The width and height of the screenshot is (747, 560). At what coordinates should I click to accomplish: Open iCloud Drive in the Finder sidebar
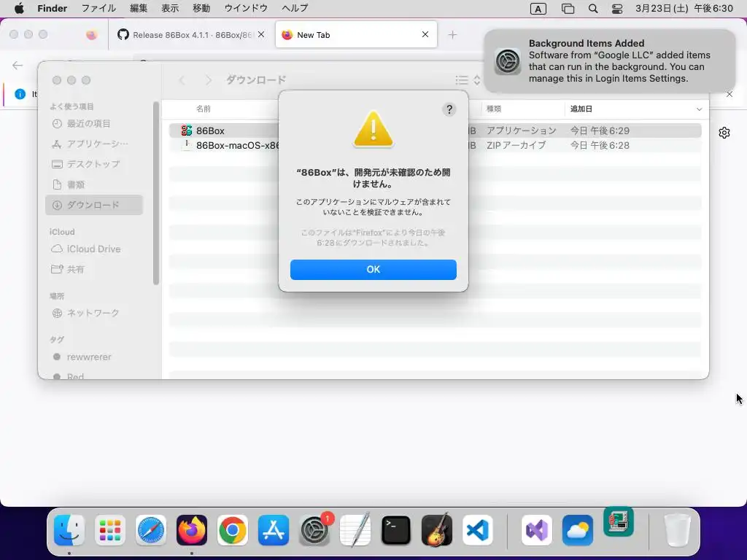pyautogui.click(x=86, y=249)
